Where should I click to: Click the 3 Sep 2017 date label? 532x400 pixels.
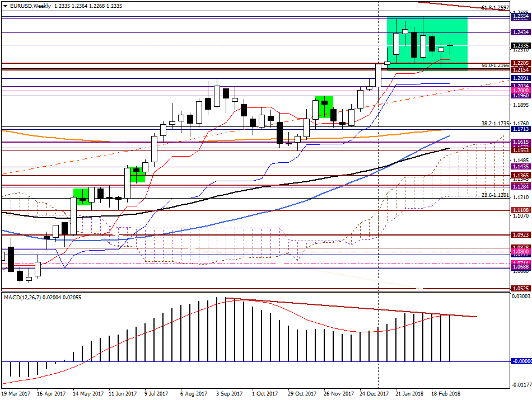tap(230, 393)
